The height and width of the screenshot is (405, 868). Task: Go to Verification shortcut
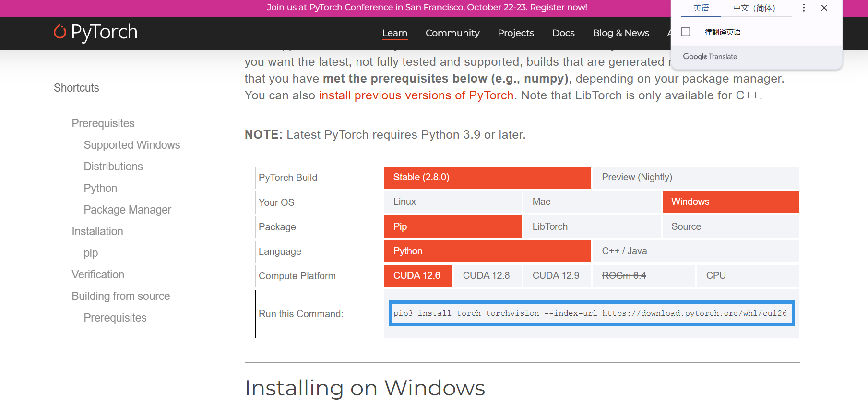(98, 274)
